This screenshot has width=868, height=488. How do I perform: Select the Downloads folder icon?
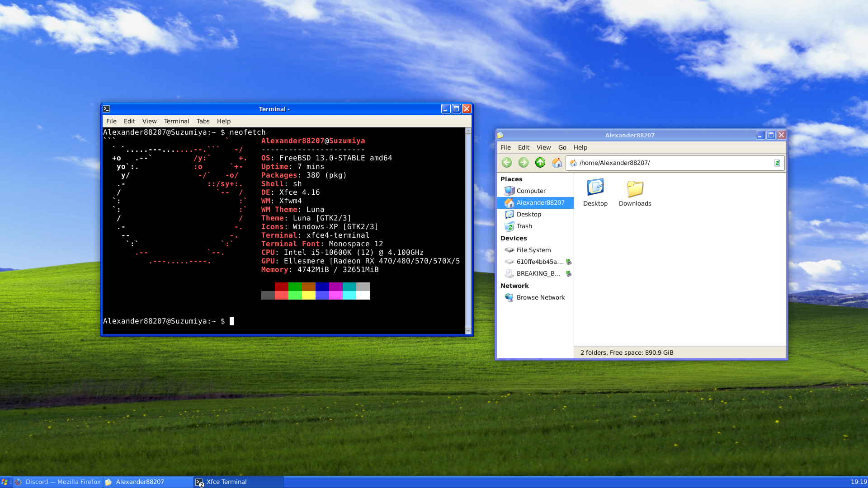pyautogui.click(x=635, y=188)
